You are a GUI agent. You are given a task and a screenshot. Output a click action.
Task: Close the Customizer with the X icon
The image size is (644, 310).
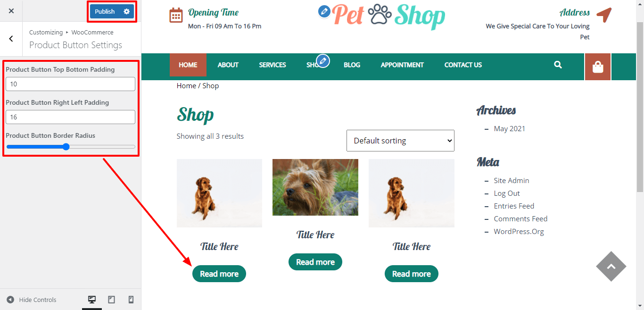(x=11, y=11)
